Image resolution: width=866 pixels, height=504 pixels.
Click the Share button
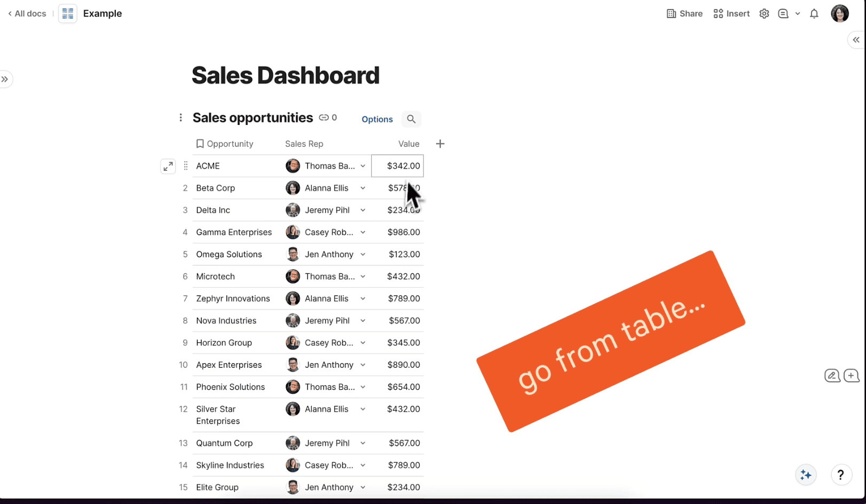[x=684, y=14]
